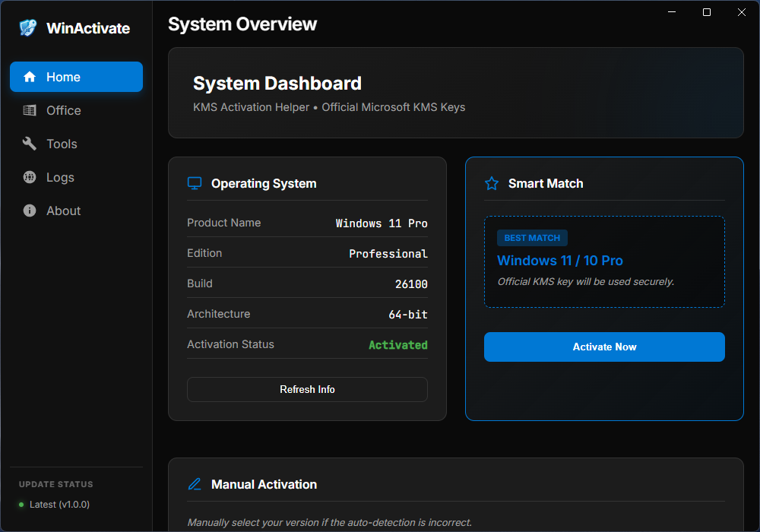Click the monitor icon beside Operating System
This screenshot has width=760, height=532.
195,182
